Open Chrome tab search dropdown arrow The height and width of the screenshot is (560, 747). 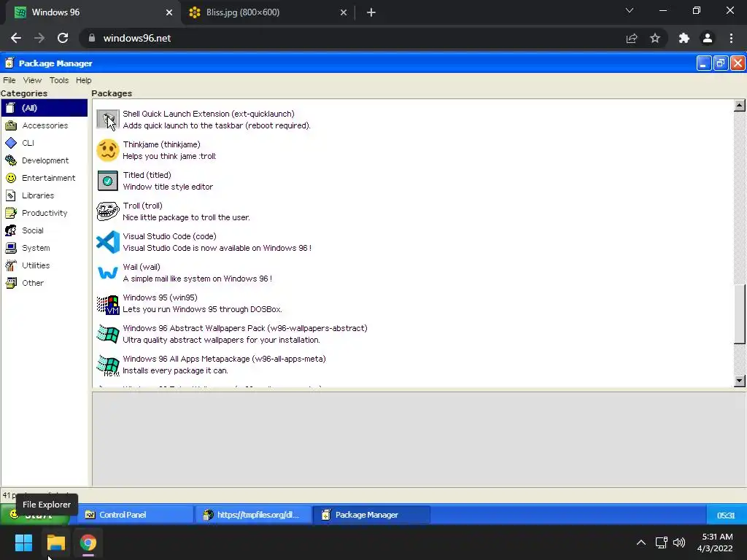click(630, 10)
